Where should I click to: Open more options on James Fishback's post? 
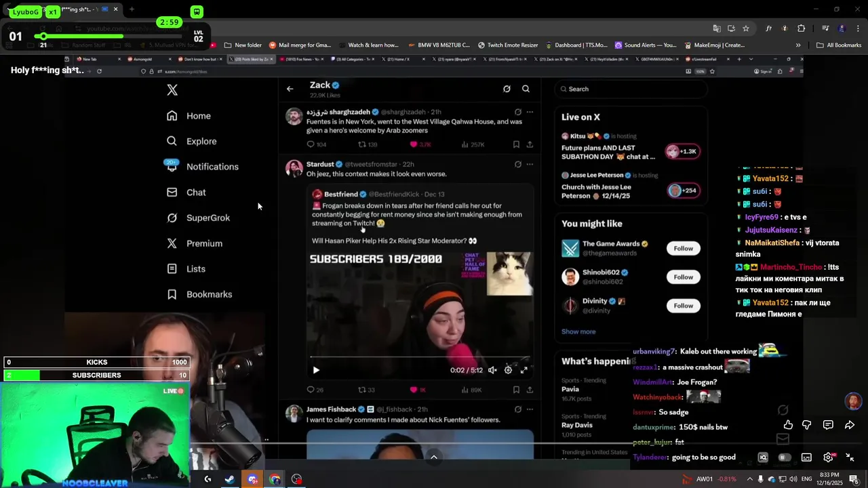pos(530,409)
